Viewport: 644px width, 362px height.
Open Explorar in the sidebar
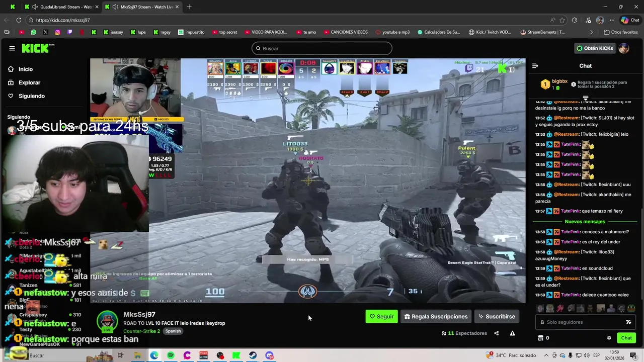coord(29,82)
